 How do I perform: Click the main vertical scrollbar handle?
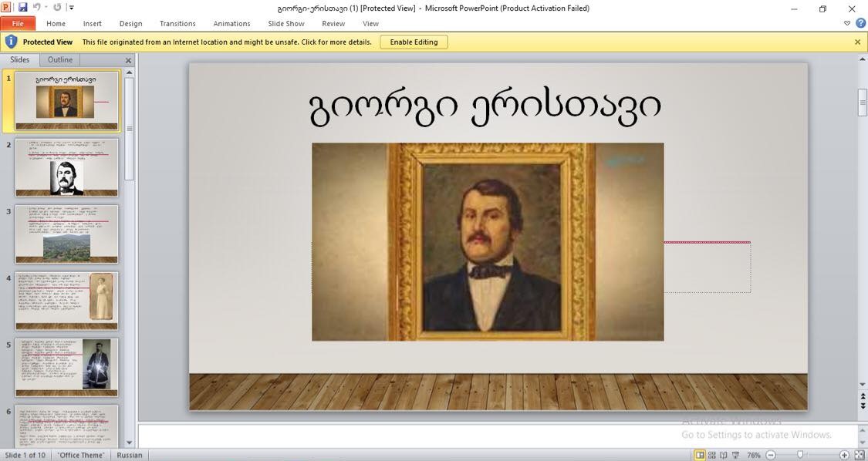click(863, 103)
